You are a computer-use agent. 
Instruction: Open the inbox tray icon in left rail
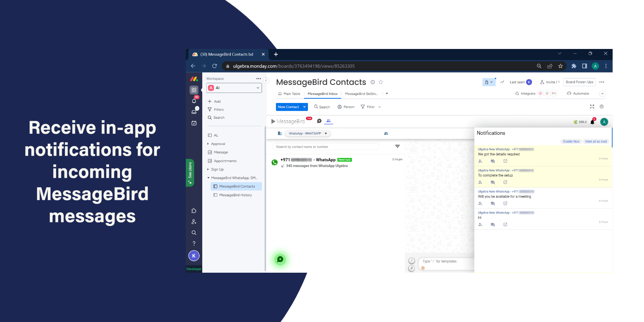(x=194, y=111)
